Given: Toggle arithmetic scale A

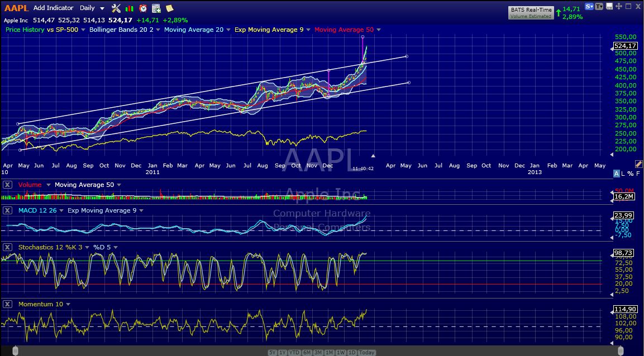Looking at the screenshot, I should (x=616, y=174).
